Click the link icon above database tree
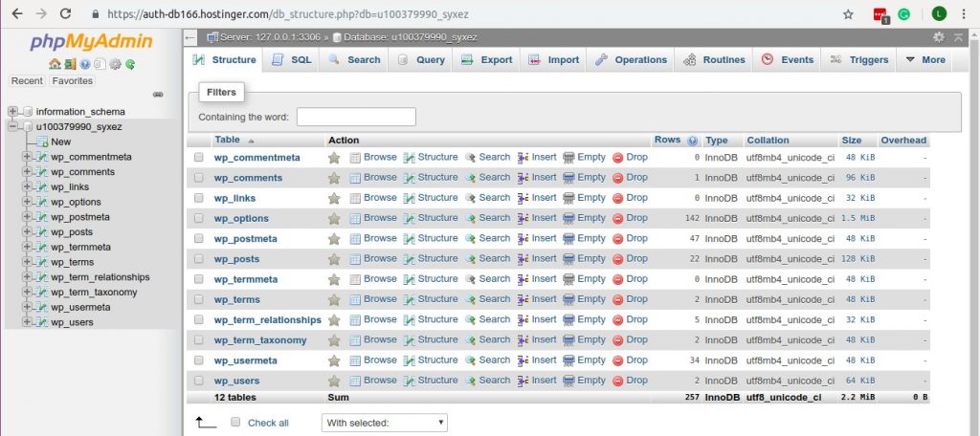Viewport: 980px width, 436px height. pyautogui.click(x=158, y=95)
